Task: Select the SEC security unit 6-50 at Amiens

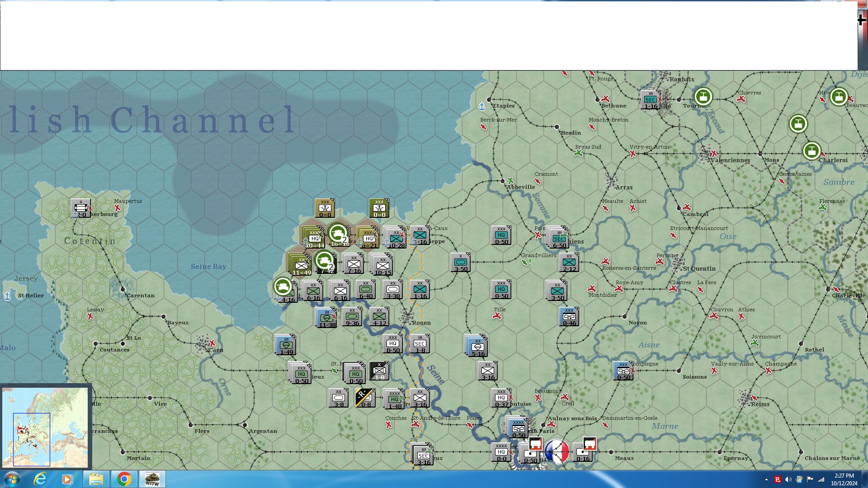Action: [559, 238]
